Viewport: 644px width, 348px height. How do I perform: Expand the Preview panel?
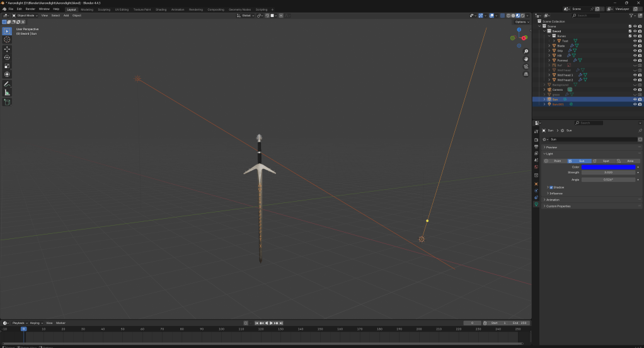551,147
